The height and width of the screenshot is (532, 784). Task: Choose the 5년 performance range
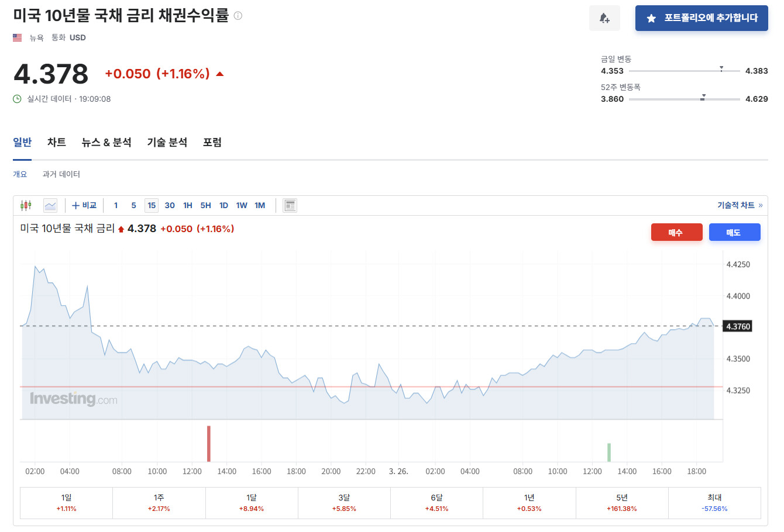point(622,503)
